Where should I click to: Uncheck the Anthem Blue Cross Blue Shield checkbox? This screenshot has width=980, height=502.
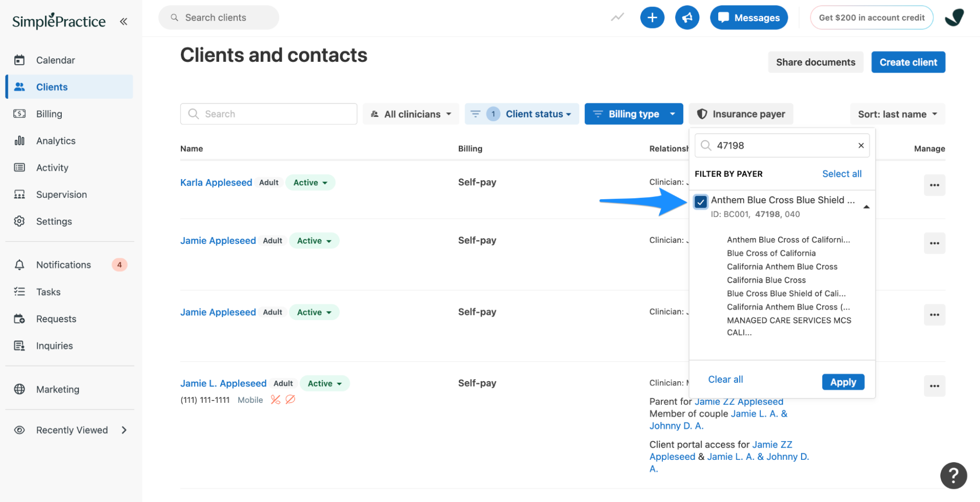click(701, 201)
